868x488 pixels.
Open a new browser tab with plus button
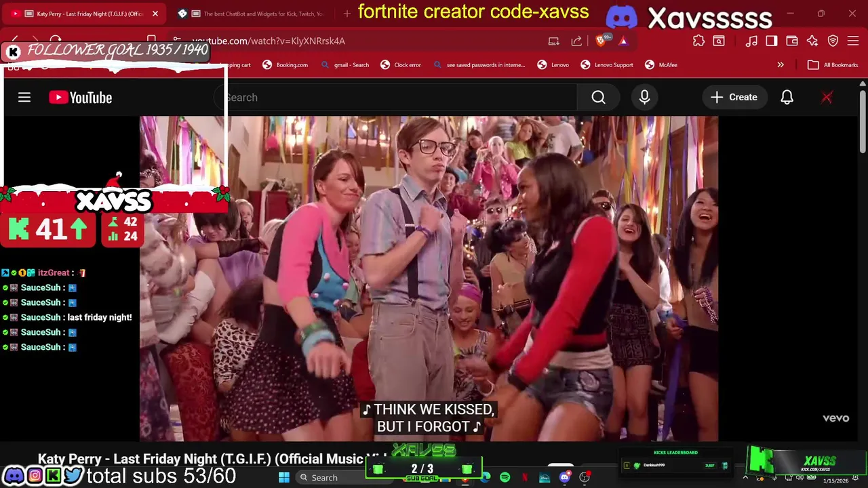pyautogui.click(x=347, y=14)
